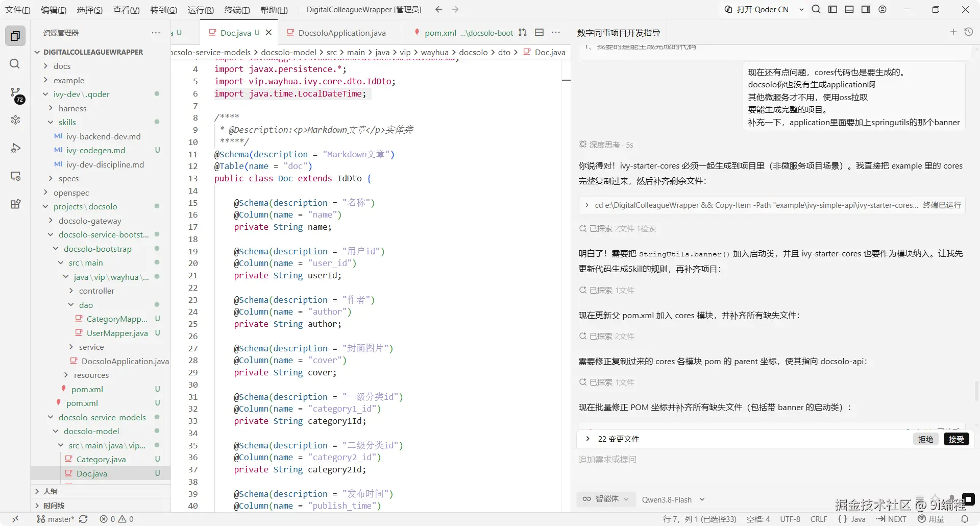Start a new chat with plus icon

(953, 32)
